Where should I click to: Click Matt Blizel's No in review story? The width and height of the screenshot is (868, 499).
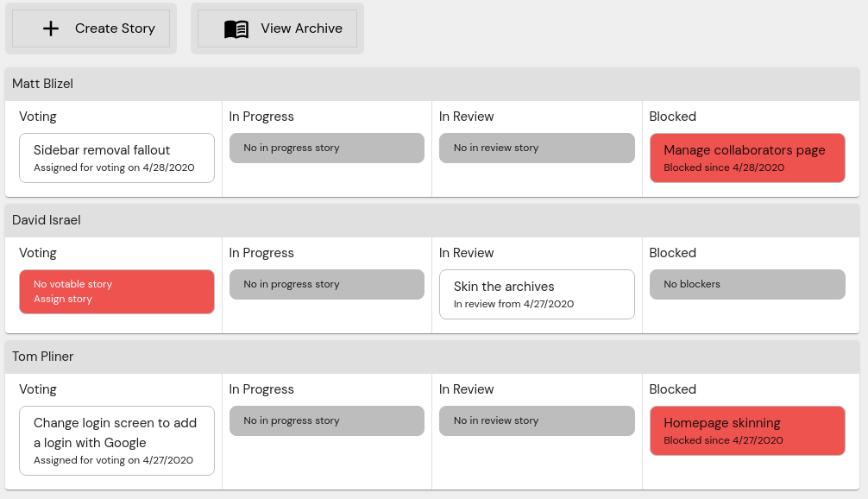click(x=537, y=148)
